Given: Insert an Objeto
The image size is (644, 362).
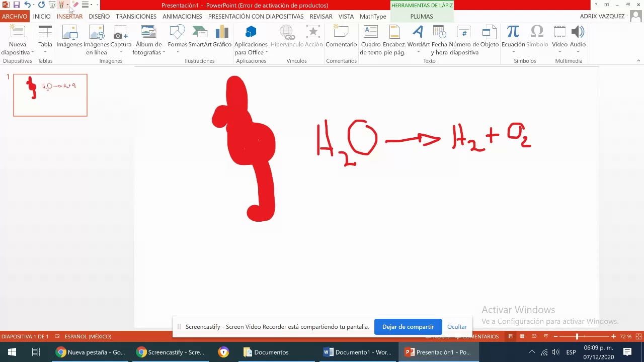Looking at the screenshot, I should click(x=489, y=36).
